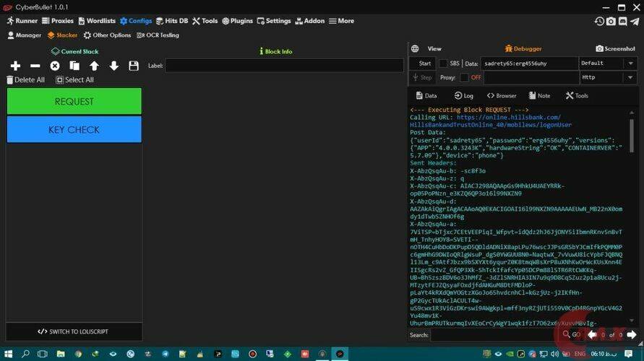
Task: Expand the More menu in the top bar
Action: (x=341, y=21)
